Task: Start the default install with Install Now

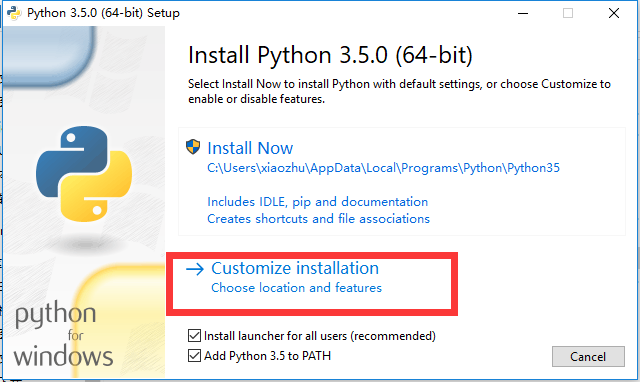Action: point(250,148)
